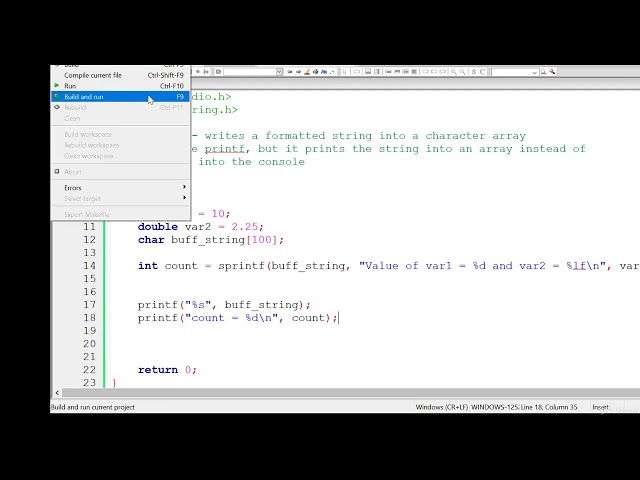The width and height of the screenshot is (640, 480).
Task: Click line number 22 in the gutter
Action: pyautogui.click(x=89, y=370)
